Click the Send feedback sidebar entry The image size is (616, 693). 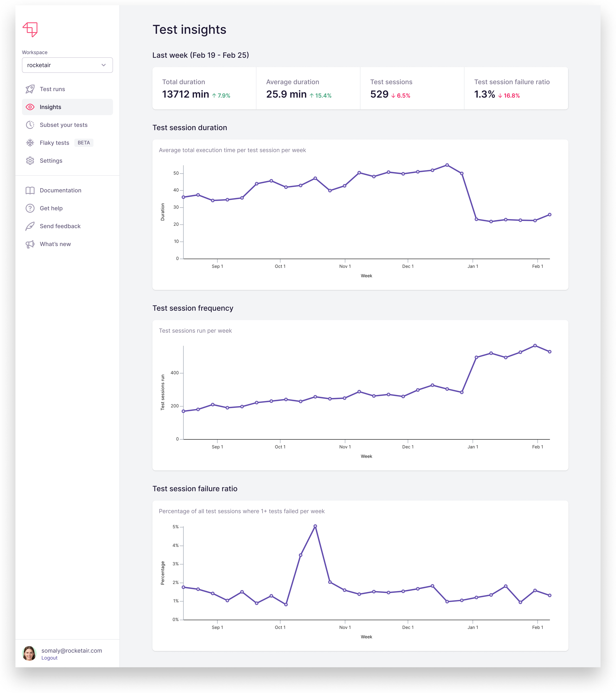pos(60,226)
